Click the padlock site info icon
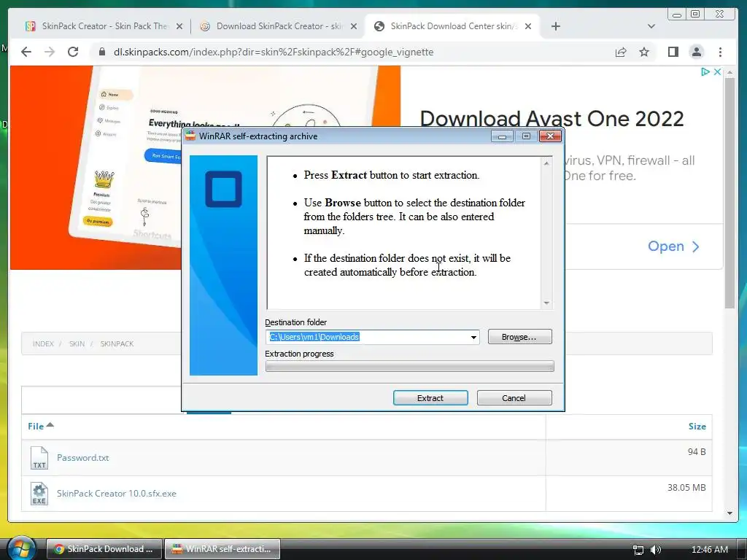The image size is (747, 560). tap(102, 52)
